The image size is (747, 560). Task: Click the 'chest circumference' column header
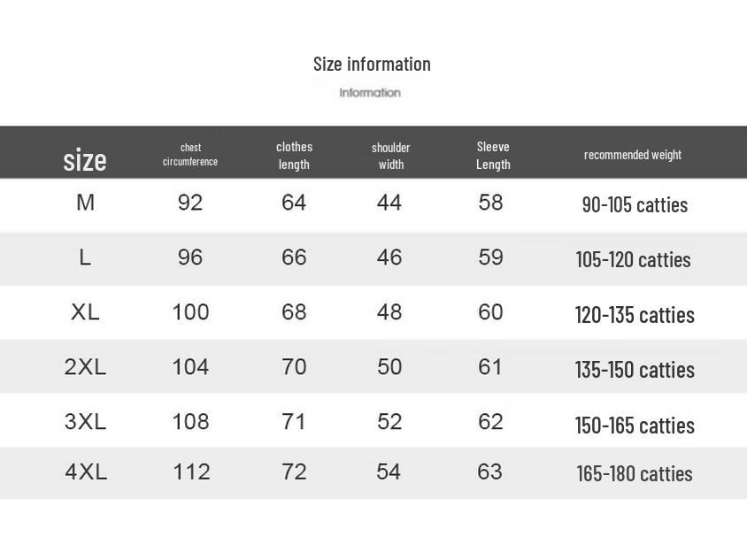pos(190,155)
